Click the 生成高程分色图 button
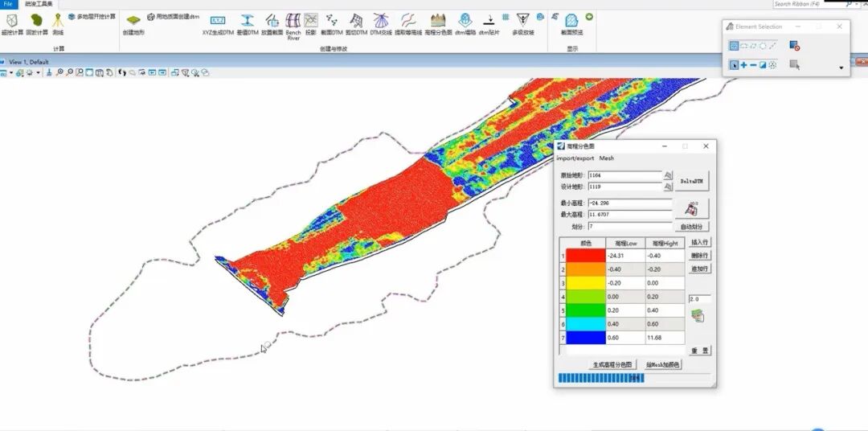868x431 pixels. (613, 364)
